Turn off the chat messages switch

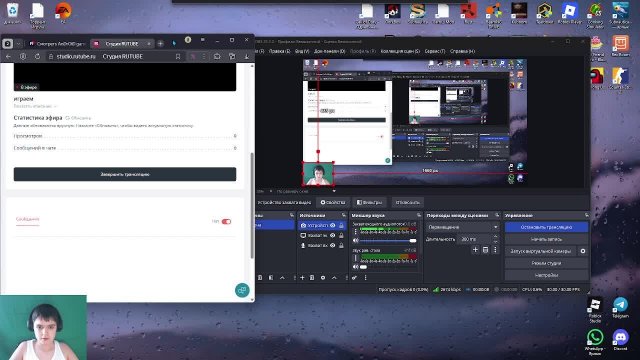point(226,221)
